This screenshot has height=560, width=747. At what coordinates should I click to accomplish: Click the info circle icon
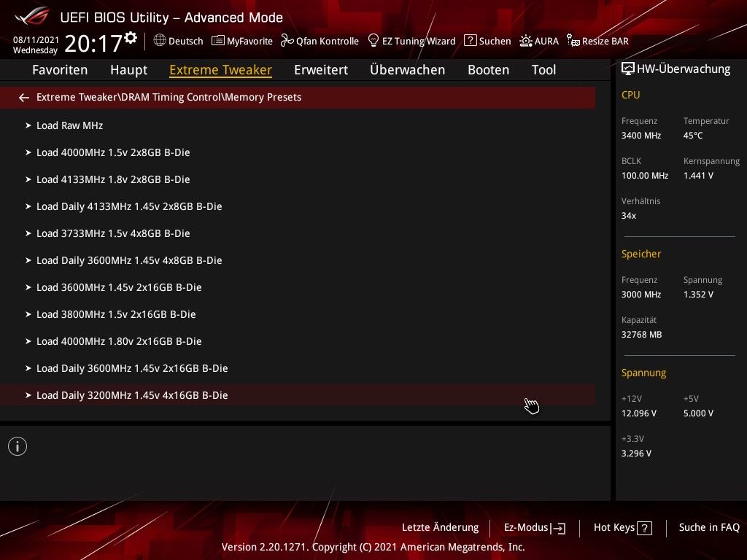click(18, 447)
